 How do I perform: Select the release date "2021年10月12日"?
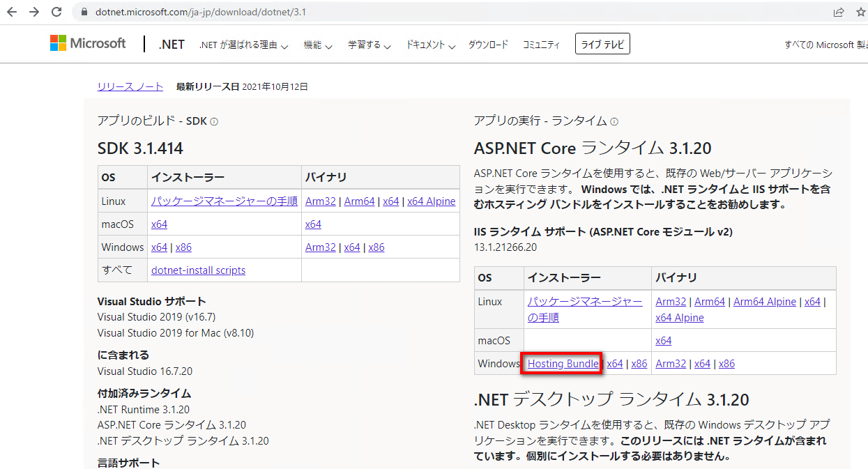coord(275,87)
